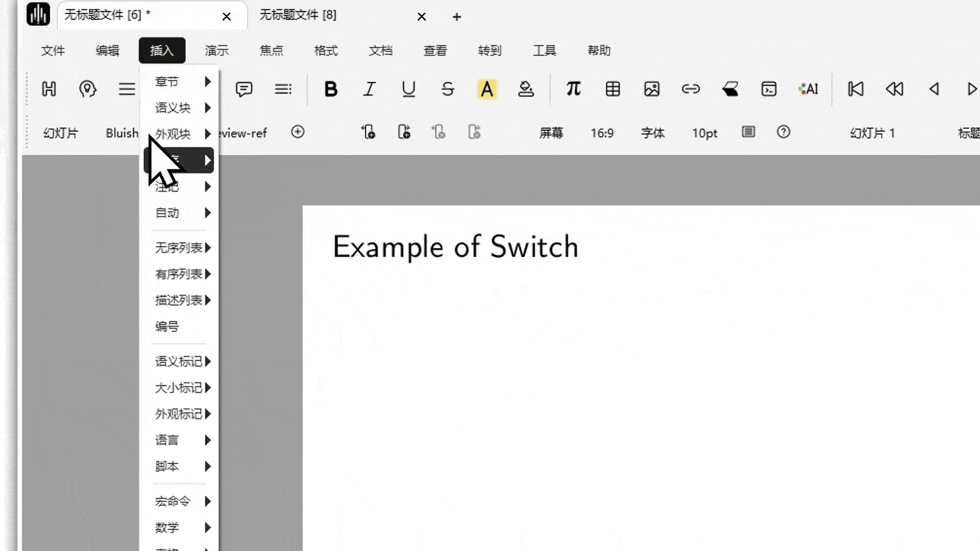Select the 编号 menu entry
Image resolution: width=980 pixels, height=551 pixels.
[x=167, y=327]
